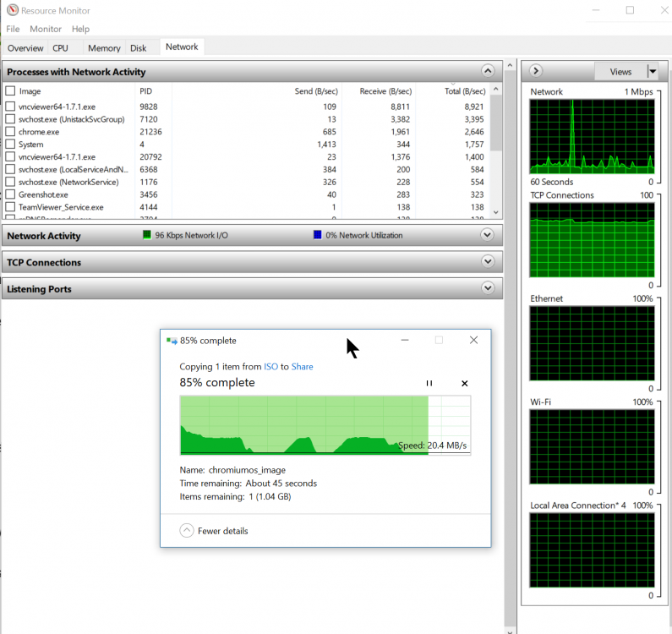Click the green Network I/O legend square
This screenshot has width=672, height=634.
tap(146, 235)
